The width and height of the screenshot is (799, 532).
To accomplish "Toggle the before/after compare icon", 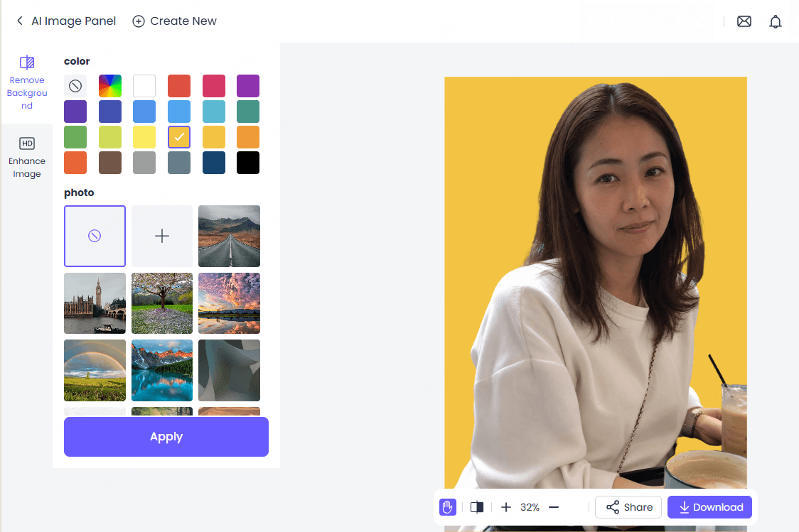I will tap(477, 507).
